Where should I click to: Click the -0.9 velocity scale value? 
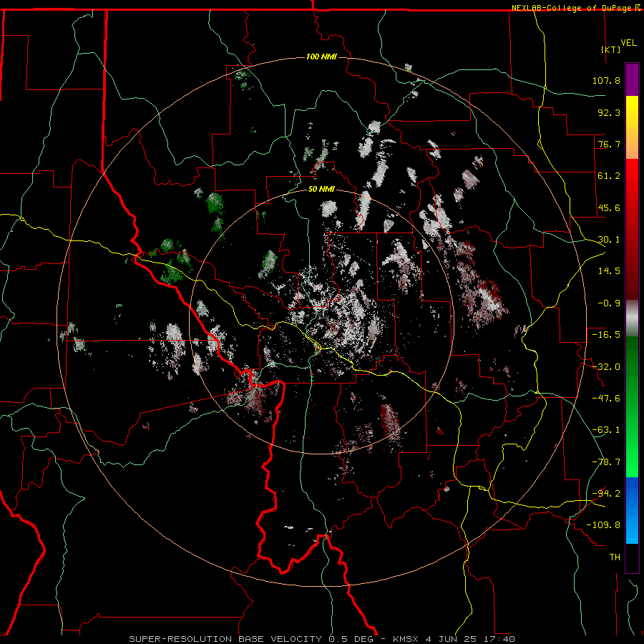[609, 303]
